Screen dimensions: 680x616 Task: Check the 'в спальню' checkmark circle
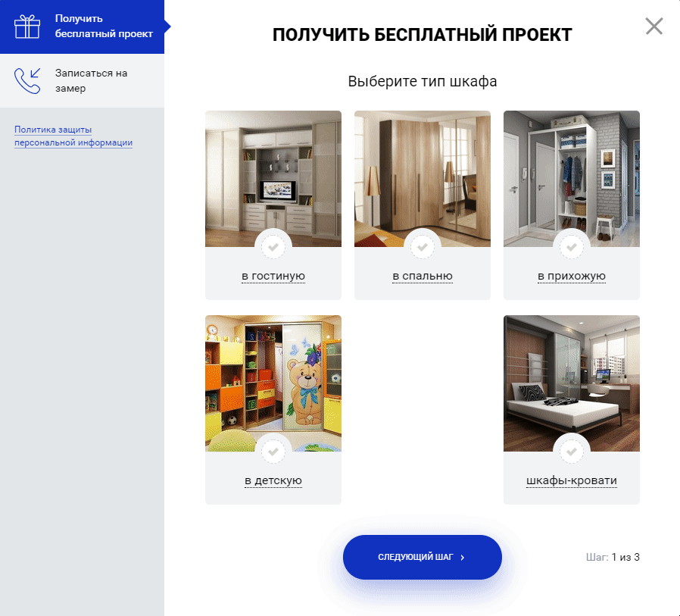(423, 247)
